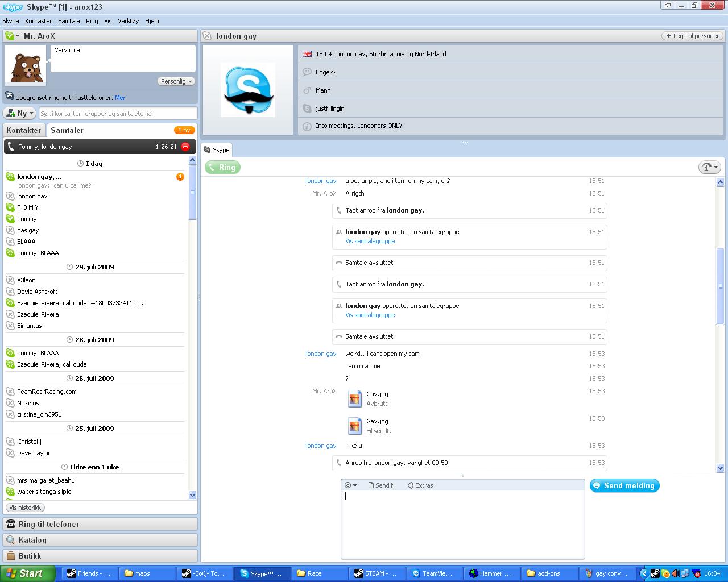Switch to the Samtaler tab

[67, 130]
